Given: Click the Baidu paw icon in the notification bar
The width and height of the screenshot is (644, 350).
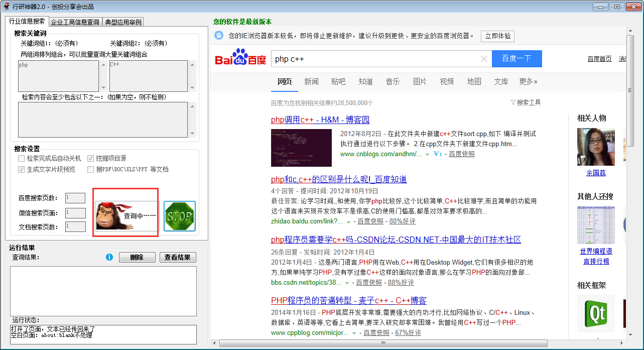Looking at the screenshot, I should 219,36.
